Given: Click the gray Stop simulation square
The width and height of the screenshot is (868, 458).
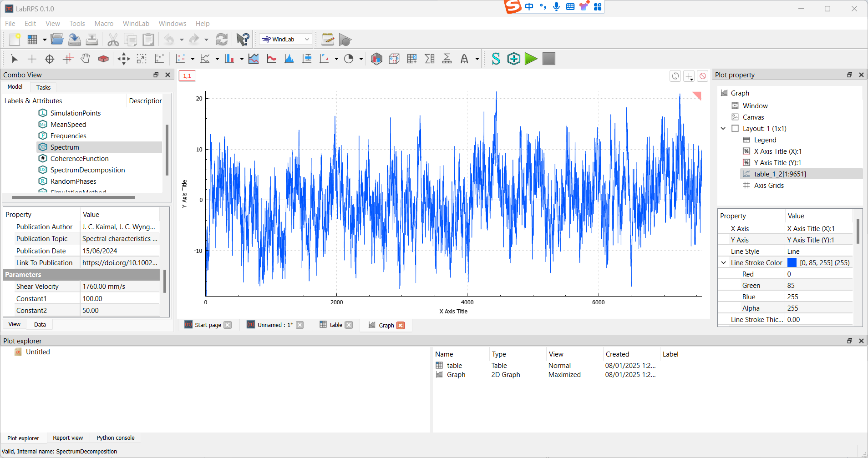Looking at the screenshot, I should (548, 59).
